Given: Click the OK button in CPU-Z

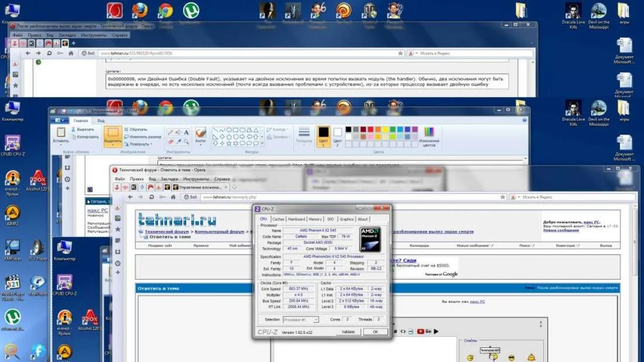Looking at the screenshot, I should pos(375,332).
